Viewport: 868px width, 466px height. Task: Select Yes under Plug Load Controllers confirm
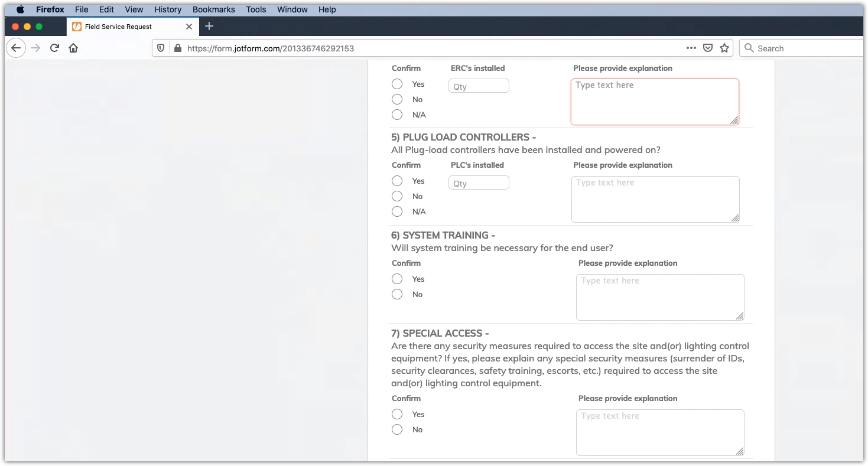tap(396, 181)
